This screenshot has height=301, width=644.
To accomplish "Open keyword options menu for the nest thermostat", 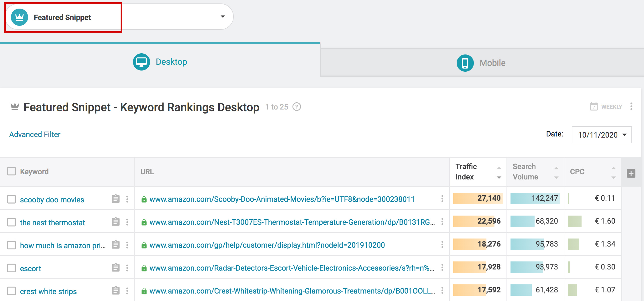I will [127, 222].
